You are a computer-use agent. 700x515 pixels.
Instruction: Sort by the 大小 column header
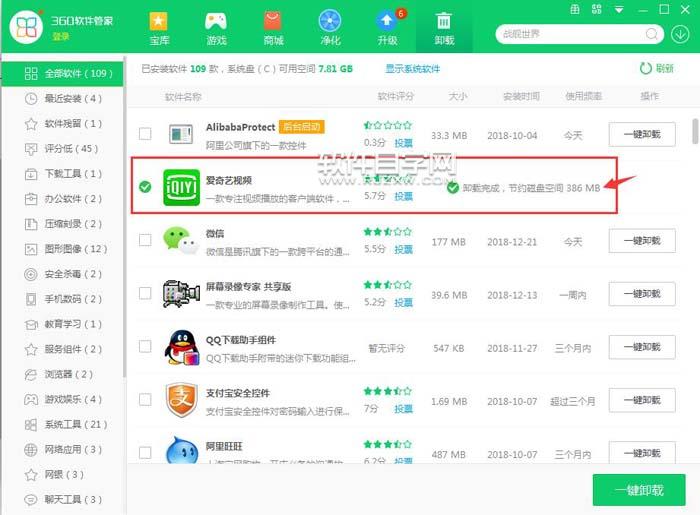(458, 96)
